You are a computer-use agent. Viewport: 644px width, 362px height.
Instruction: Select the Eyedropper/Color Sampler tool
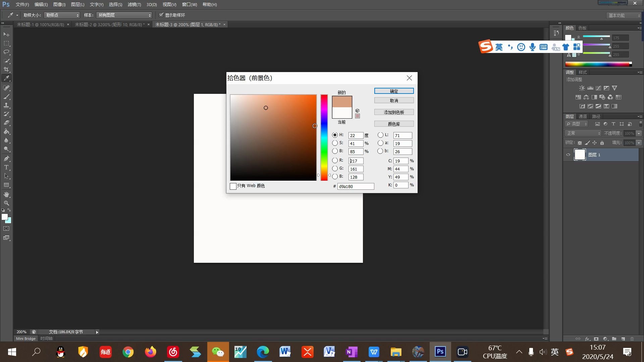6,78
